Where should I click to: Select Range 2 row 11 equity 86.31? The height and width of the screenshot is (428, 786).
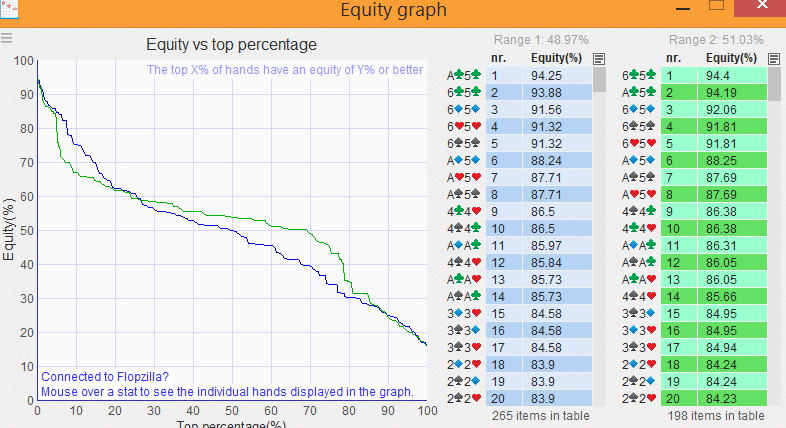pos(732,246)
